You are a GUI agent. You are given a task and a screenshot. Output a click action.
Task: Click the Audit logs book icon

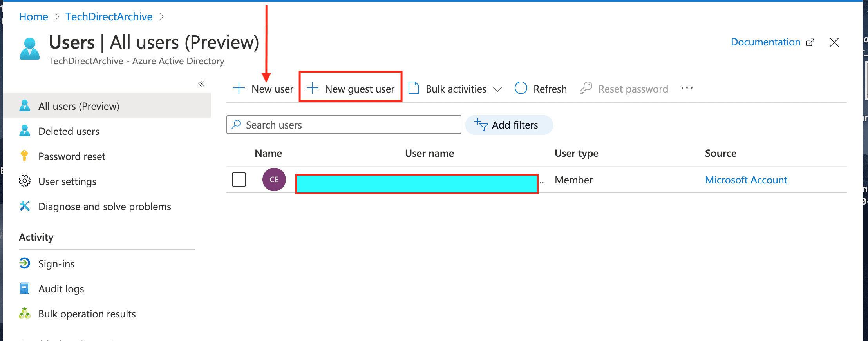coord(25,288)
